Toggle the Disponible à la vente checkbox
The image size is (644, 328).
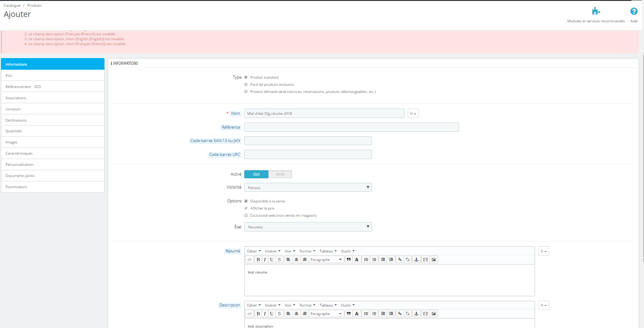pos(246,201)
